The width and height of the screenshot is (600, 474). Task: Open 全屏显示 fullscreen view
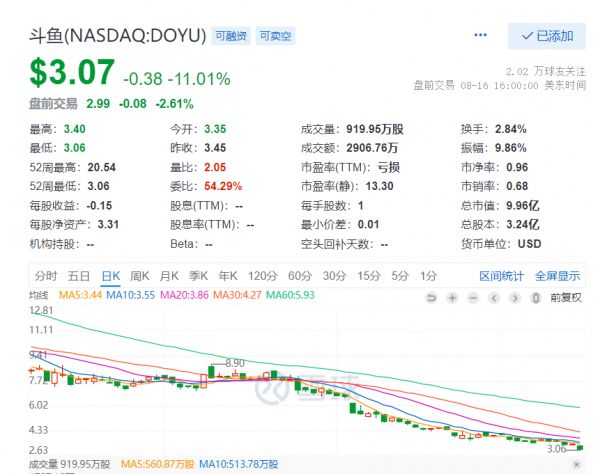pos(557,275)
